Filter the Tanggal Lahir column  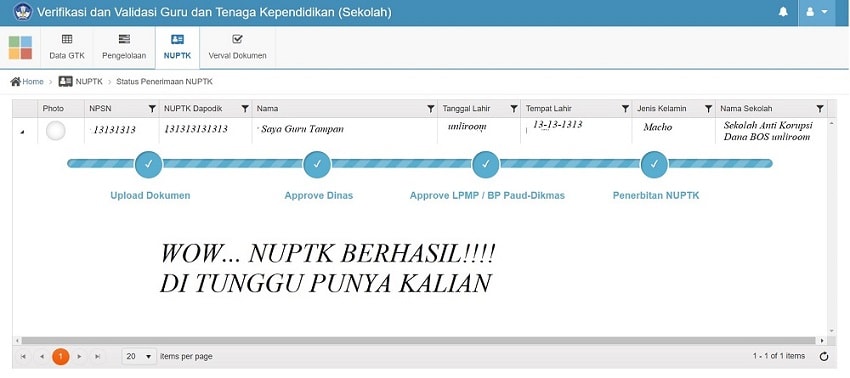click(513, 109)
